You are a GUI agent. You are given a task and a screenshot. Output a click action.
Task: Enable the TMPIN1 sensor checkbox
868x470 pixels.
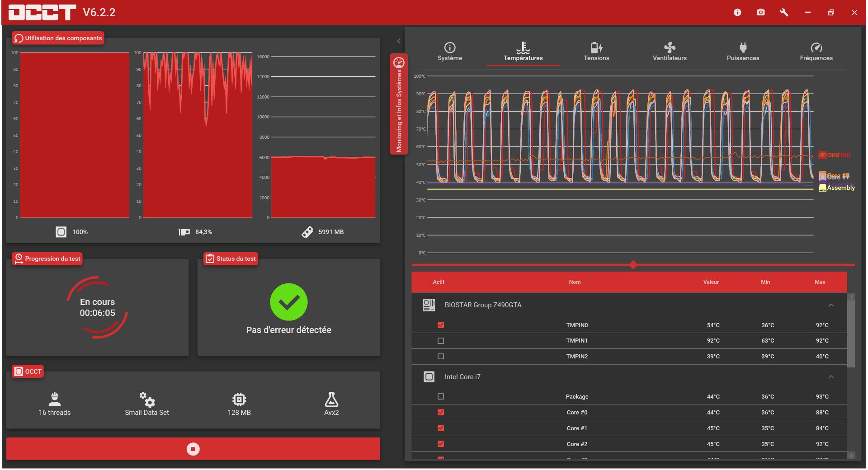coord(441,341)
